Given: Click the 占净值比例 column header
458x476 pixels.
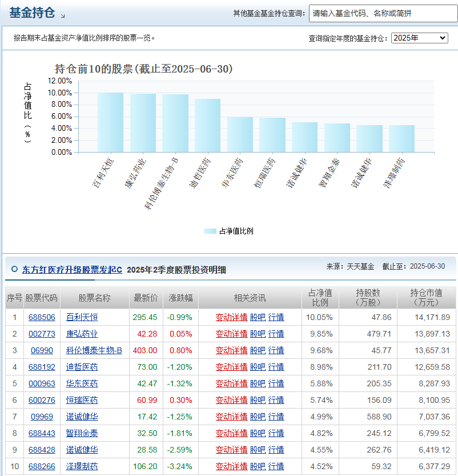Looking at the screenshot, I should point(320,298).
